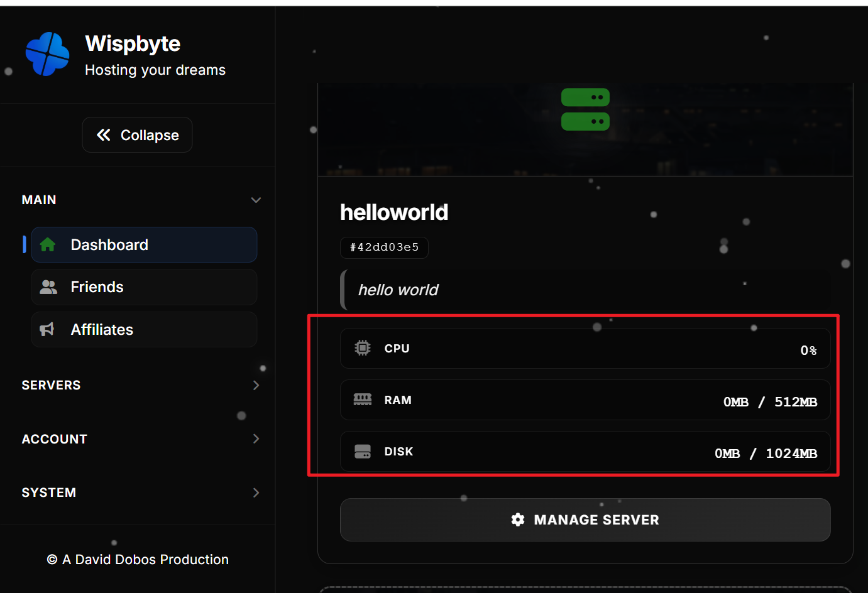Viewport: 868px width, 593px height.
Task: Click the DISK drive icon
Action: point(363,451)
